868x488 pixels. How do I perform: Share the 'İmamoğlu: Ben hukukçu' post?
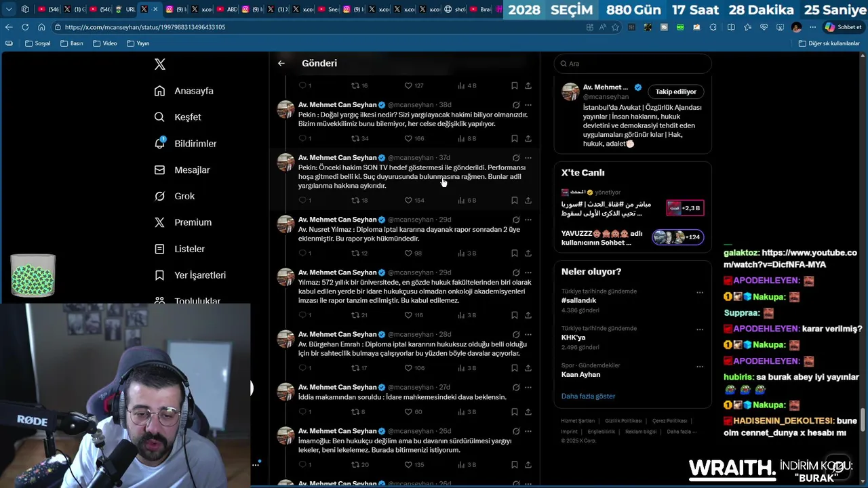(x=528, y=465)
